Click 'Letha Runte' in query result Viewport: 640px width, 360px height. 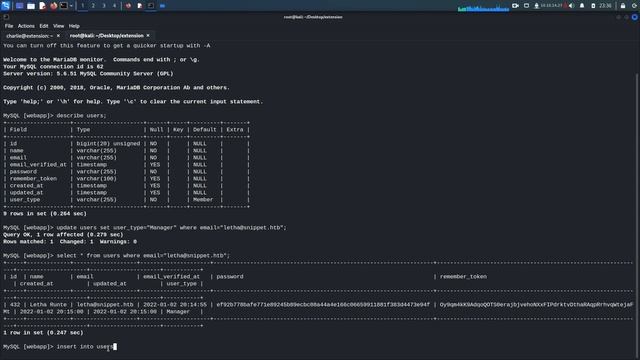(x=48, y=304)
